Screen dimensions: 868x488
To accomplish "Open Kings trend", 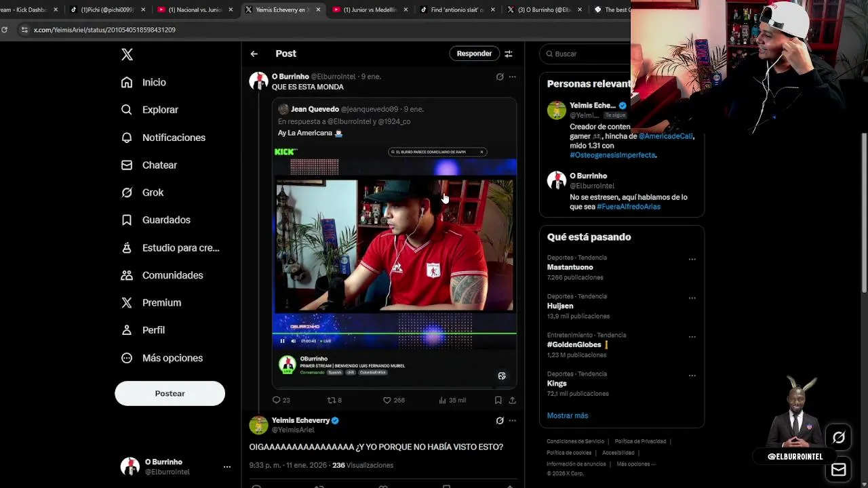I will [x=557, y=383].
